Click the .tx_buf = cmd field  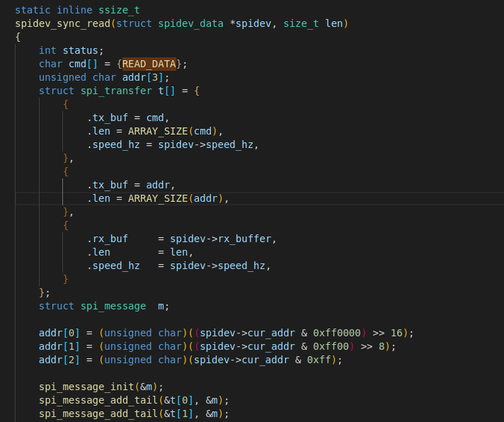(128, 118)
